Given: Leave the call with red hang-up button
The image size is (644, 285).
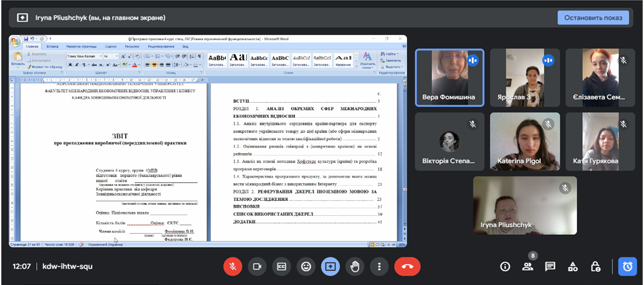Looking at the screenshot, I should (x=407, y=267).
